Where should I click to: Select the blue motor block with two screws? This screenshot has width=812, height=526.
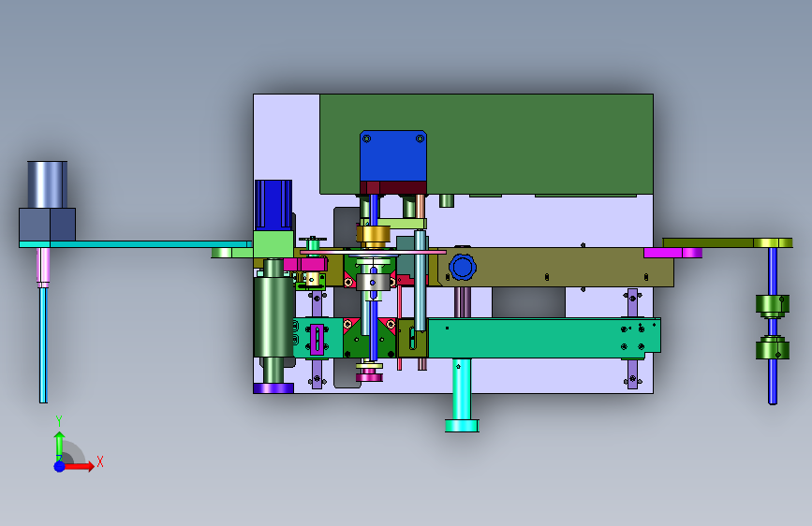(x=393, y=155)
